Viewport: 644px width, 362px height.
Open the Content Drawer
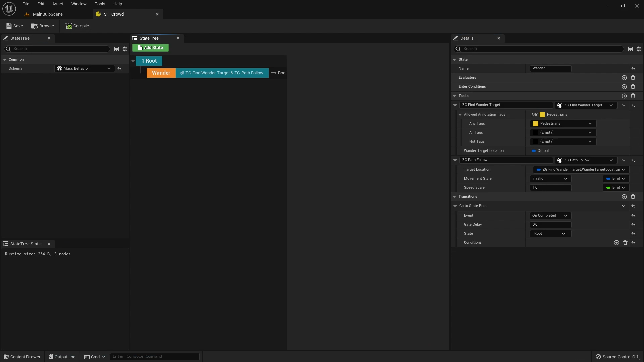click(22, 357)
